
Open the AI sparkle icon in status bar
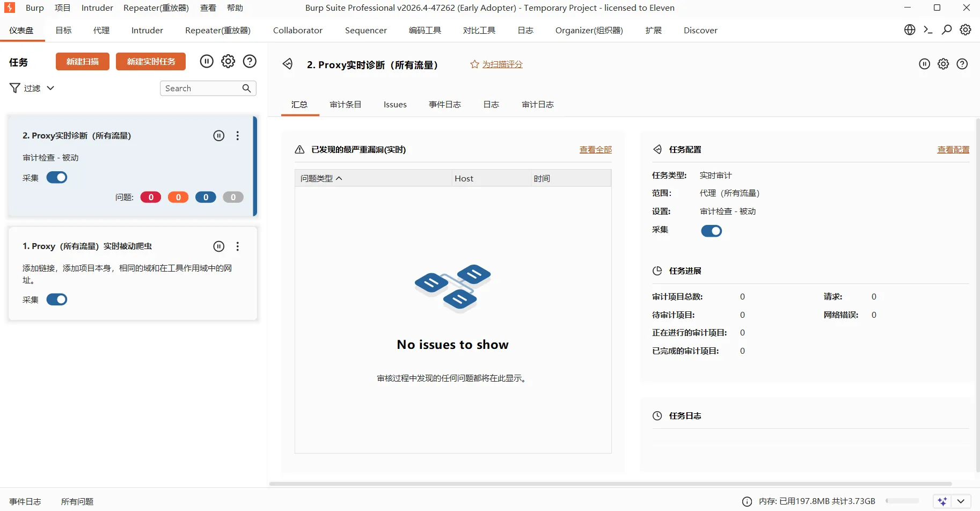pos(942,501)
